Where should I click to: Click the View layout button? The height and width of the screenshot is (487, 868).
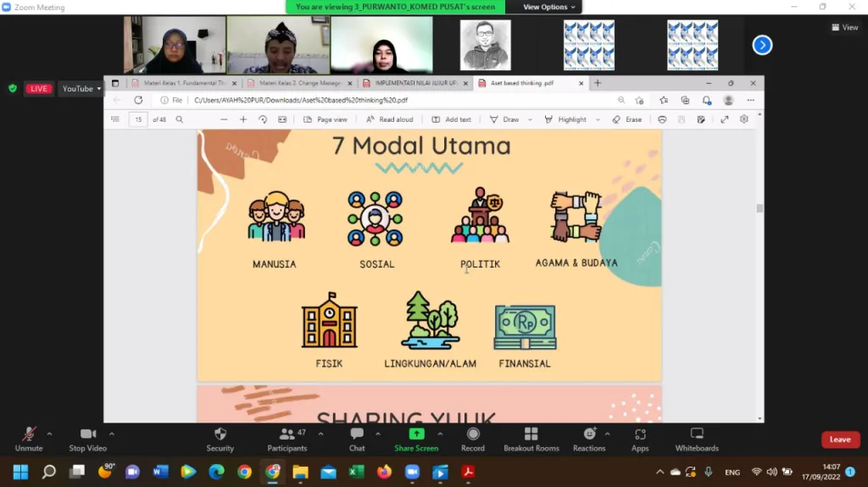[845, 27]
